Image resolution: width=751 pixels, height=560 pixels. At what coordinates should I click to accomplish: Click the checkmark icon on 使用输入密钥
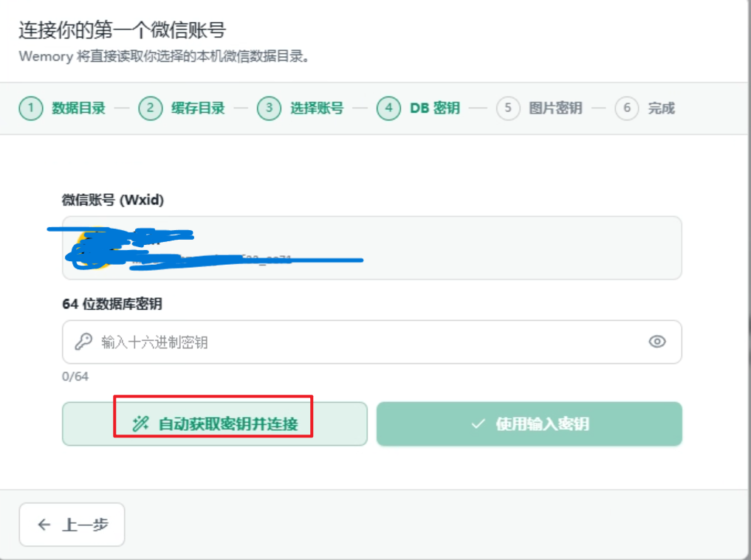(x=478, y=424)
